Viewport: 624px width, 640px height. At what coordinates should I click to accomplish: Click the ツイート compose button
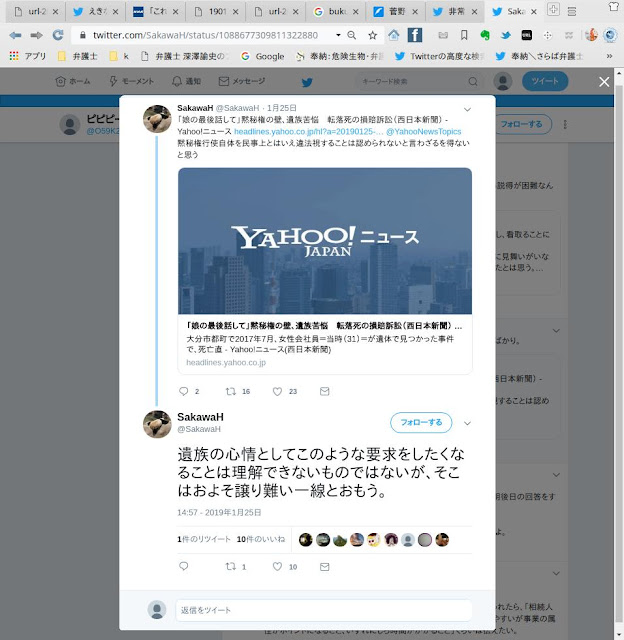tap(545, 81)
